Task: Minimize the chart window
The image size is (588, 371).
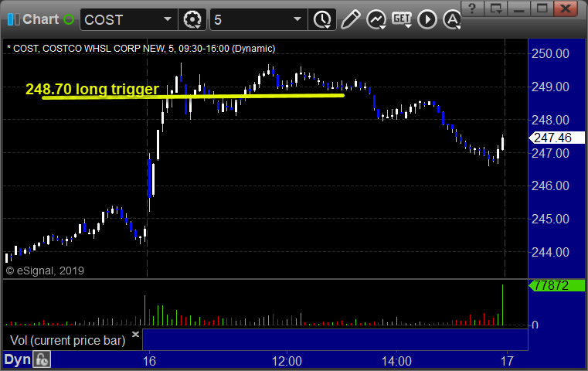Action: 518,9
